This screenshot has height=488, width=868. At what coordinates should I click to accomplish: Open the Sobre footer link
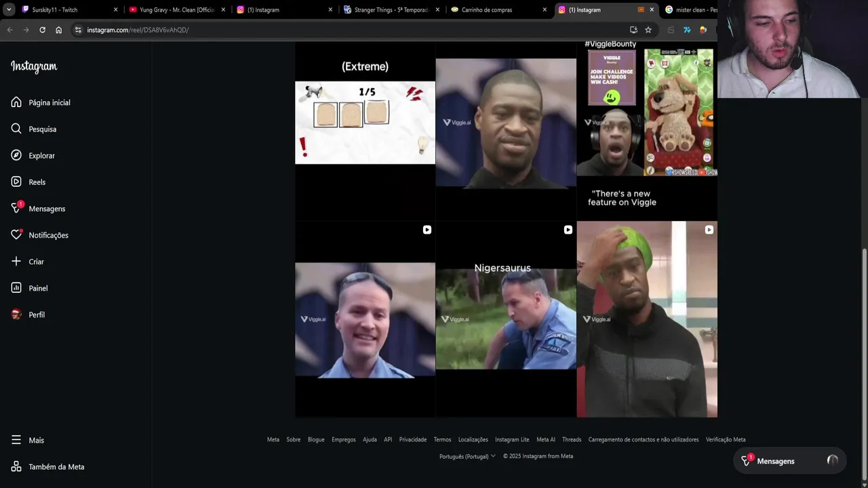pyautogui.click(x=294, y=439)
